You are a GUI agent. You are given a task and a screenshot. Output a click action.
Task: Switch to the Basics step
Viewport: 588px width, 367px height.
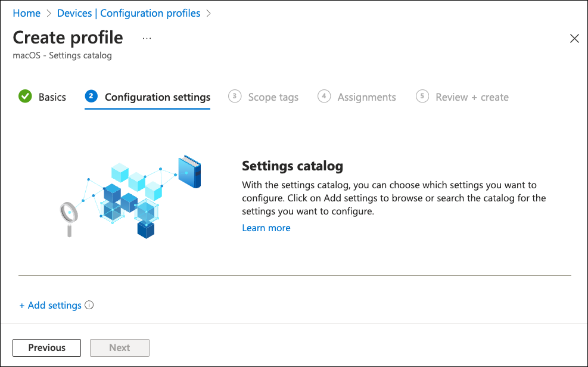click(x=52, y=97)
